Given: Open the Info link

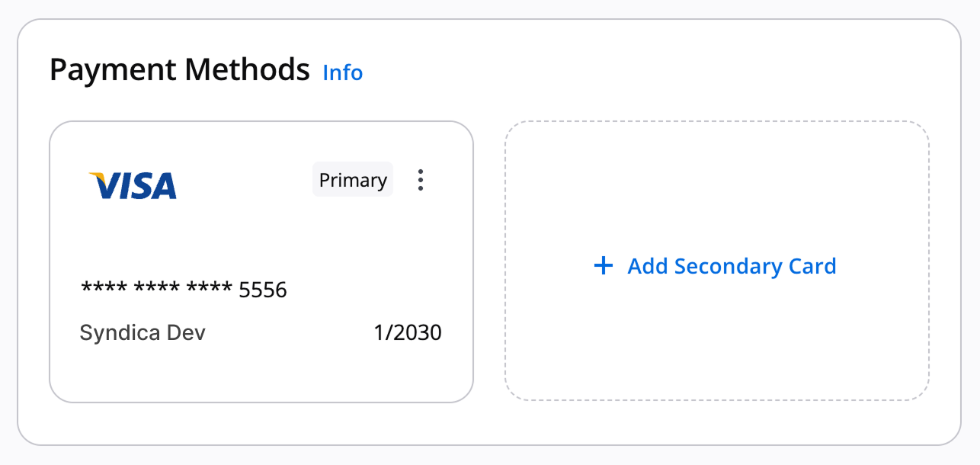Looking at the screenshot, I should [342, 72].
